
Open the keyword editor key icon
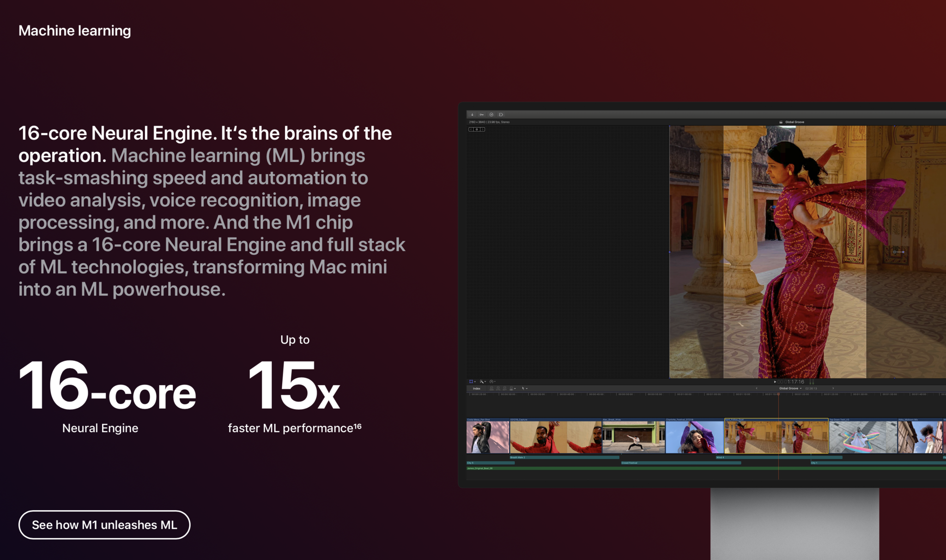coord(482,114)
